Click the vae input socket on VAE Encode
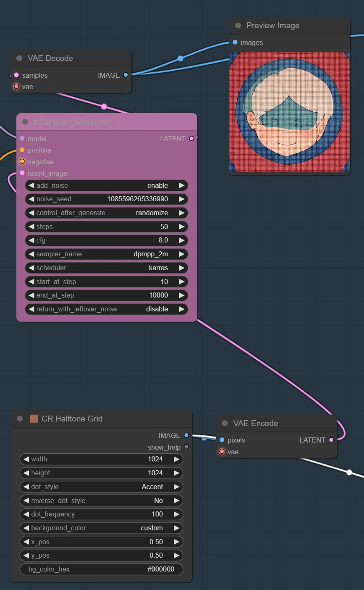Viewport: 364px width, 590px height. pos(222,452)
